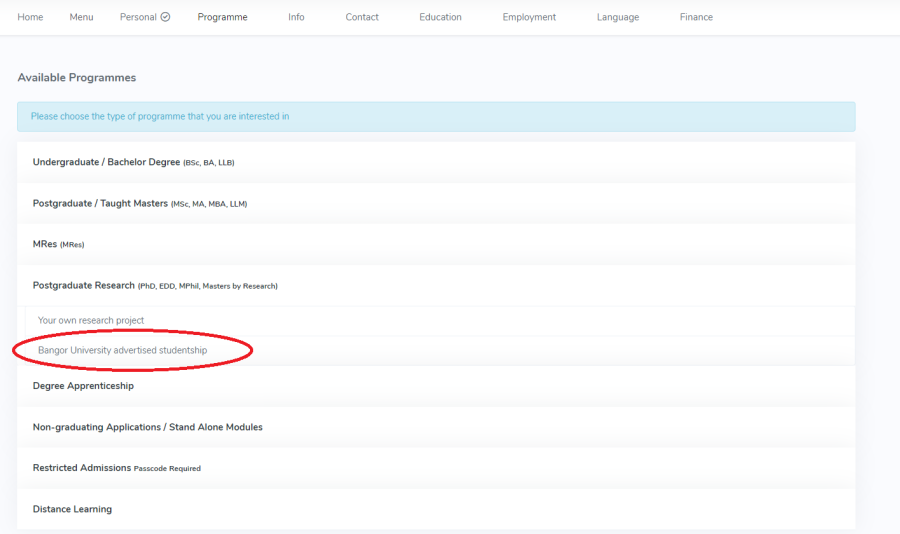The width and height of the screenshot is (900, 534).
Task: Expand Restricted Admissions passcode section
Action: 436,468
